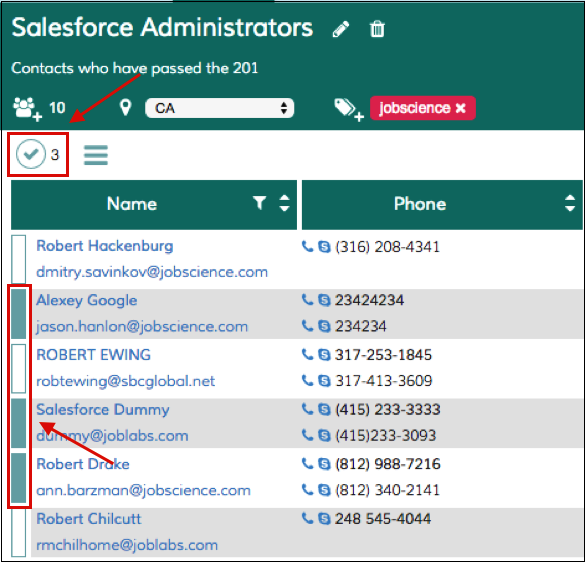This screenshot has width=586, height=563.
Task: Email ann.barzman@jobscience.com
Action: point(144,490)
